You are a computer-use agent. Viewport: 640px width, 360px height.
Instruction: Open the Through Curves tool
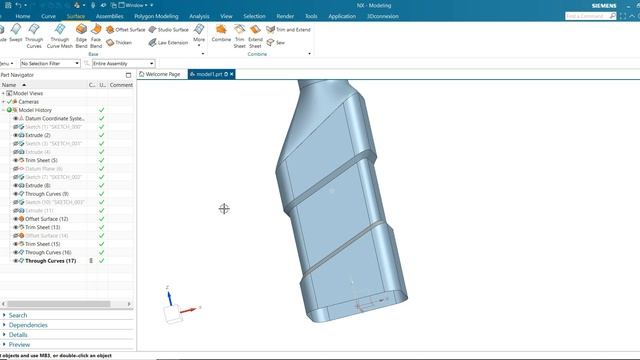click(34, 36)
